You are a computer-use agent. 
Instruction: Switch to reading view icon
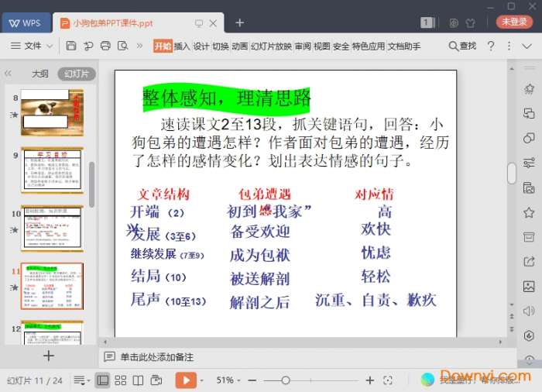(x=138, y=380)
